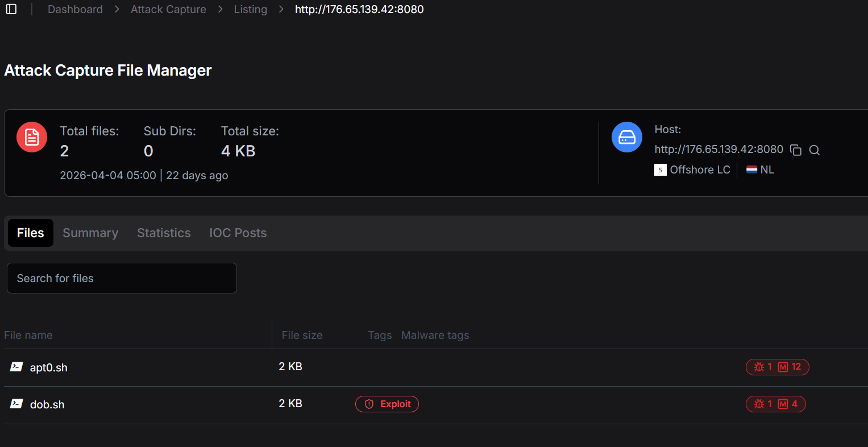
Task: Click the blue host server icon
Action: 626,137
